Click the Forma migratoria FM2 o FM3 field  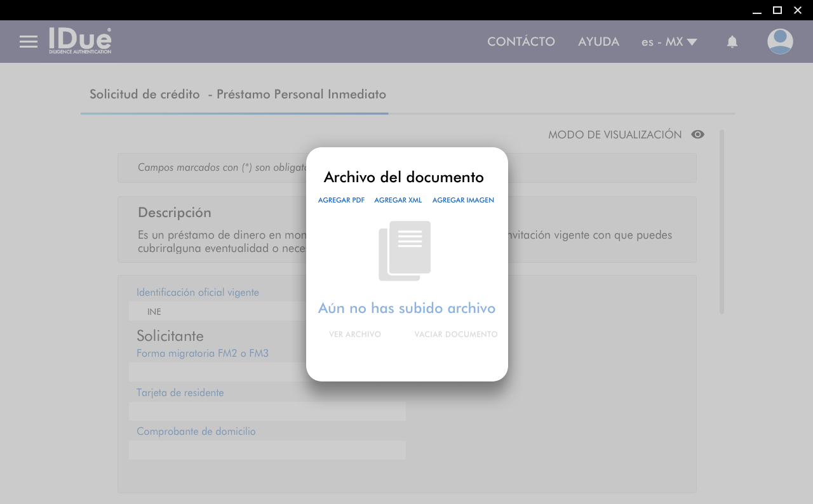(x=217, y=372)
